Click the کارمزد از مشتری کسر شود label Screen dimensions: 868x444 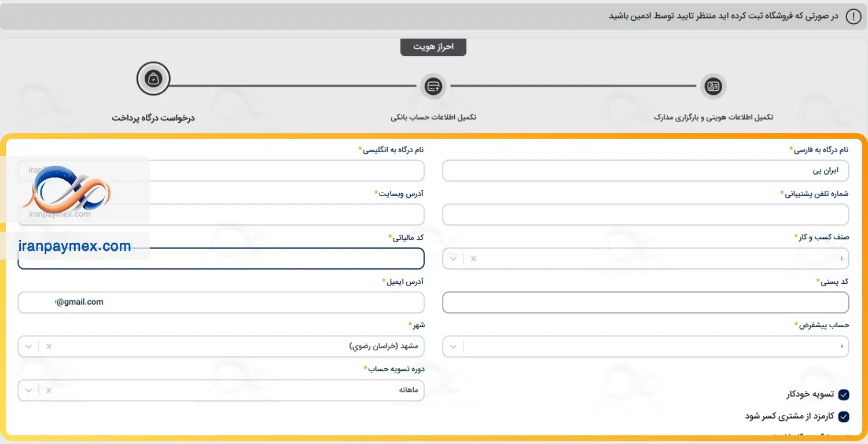coord(789,416)
